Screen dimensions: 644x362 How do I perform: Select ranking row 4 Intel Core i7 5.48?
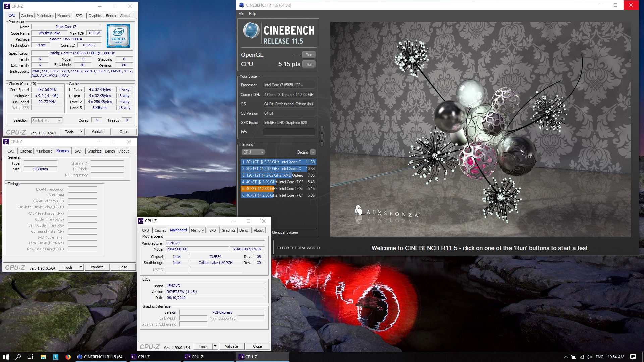coord(278,182)
